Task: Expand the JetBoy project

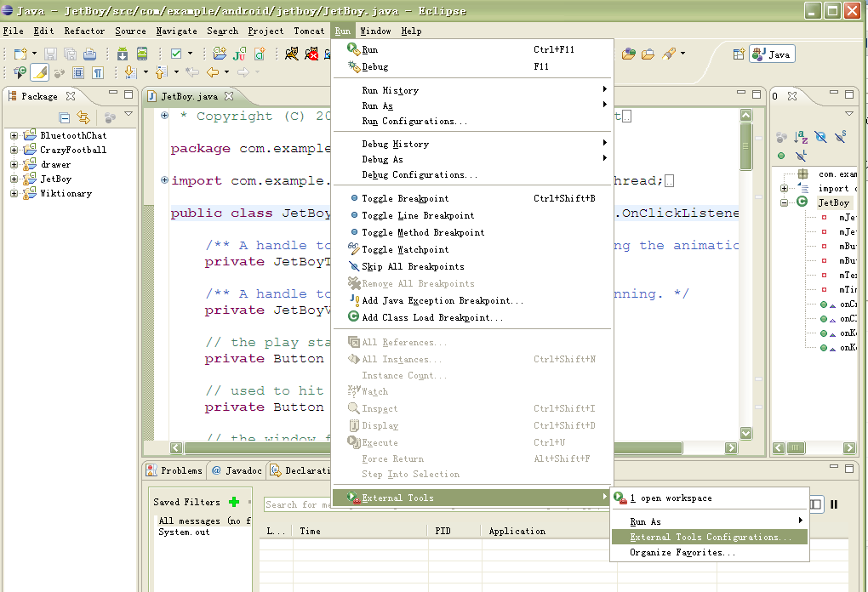Action: pyautogui.click(x=14, y=179)
